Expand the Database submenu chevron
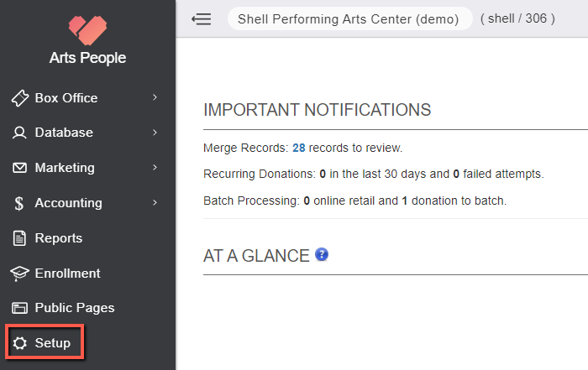588x370 pixels. 155,133
